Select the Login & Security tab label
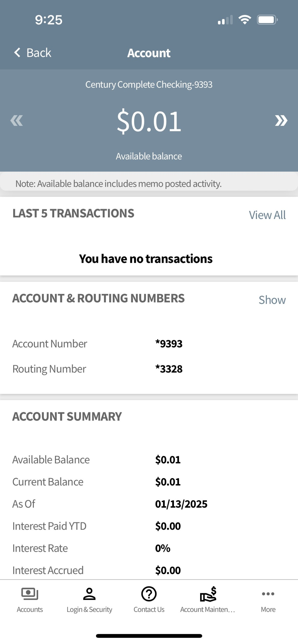This screenshot has height=644, width=298. pyautogui.click(x=89, y=609)
